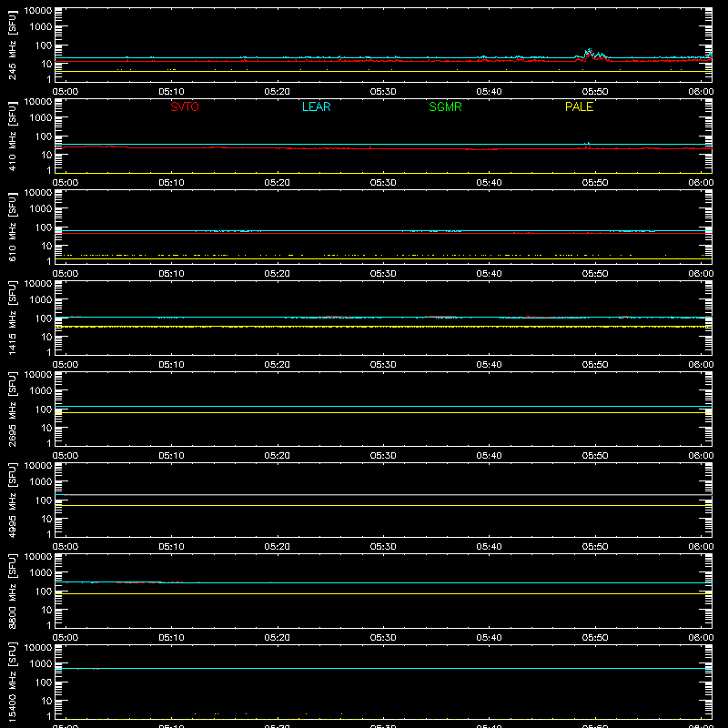Viewport: 728px width, 728px height.
Task: Click the 1000 y-axis value in 15400 MHz panel
Action: click(41, 664)
